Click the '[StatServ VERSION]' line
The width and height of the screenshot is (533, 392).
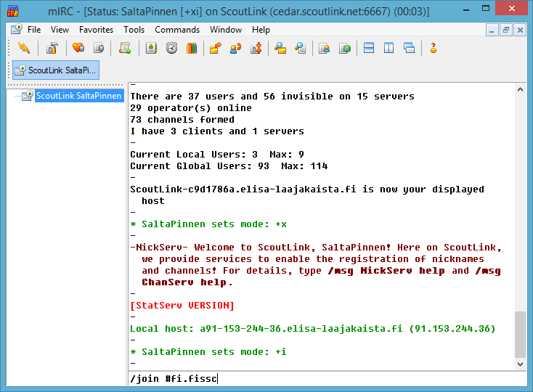(x=182, y=306)
